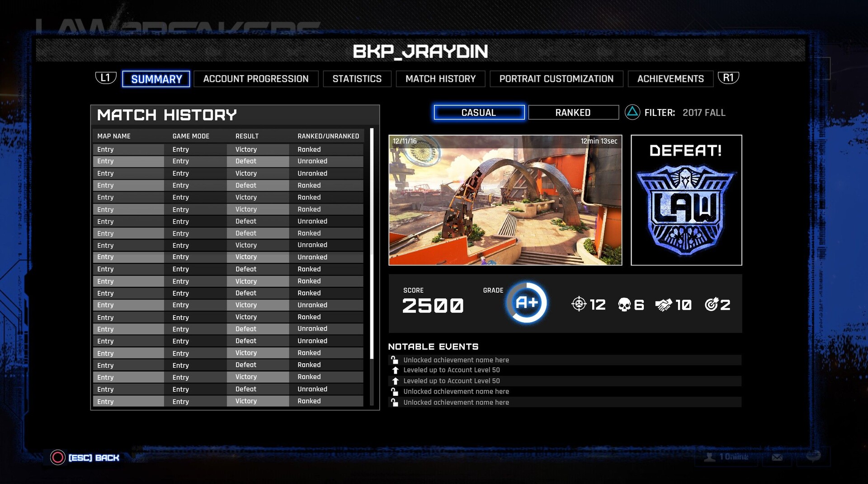Select the assists handshake icon
This screenshot has width=868, height=484.
663,305
